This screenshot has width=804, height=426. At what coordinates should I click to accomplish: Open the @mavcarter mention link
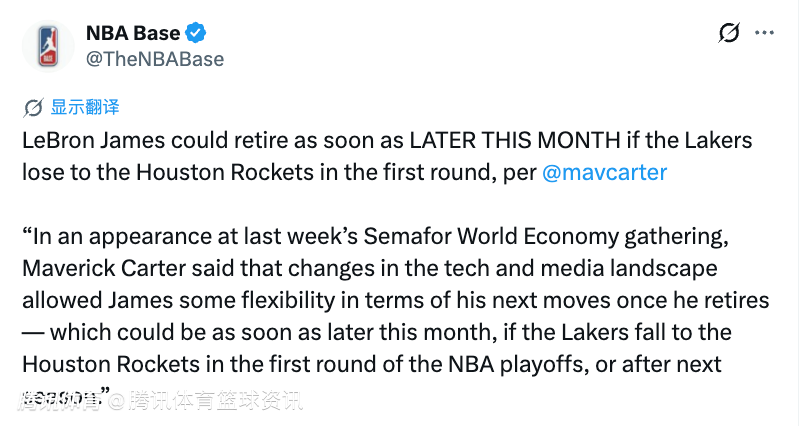604,172
